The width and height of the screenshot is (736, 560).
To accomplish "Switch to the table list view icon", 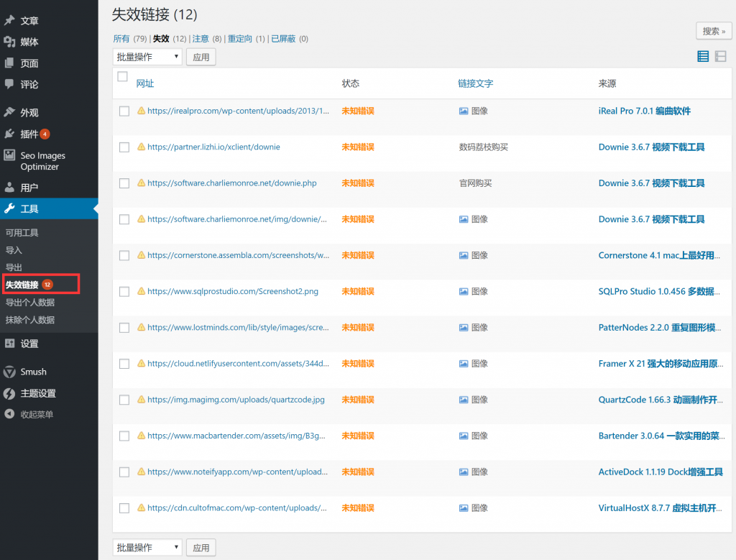I will point(703,56).
